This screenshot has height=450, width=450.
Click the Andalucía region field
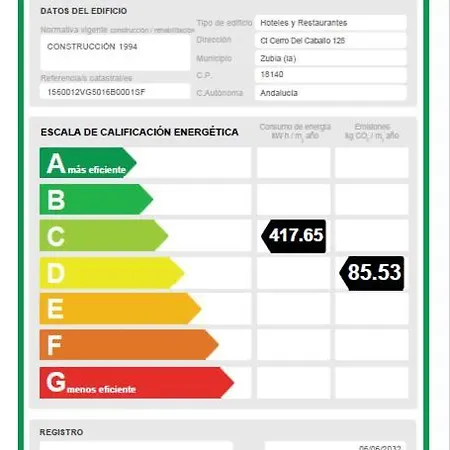[331, 93]
